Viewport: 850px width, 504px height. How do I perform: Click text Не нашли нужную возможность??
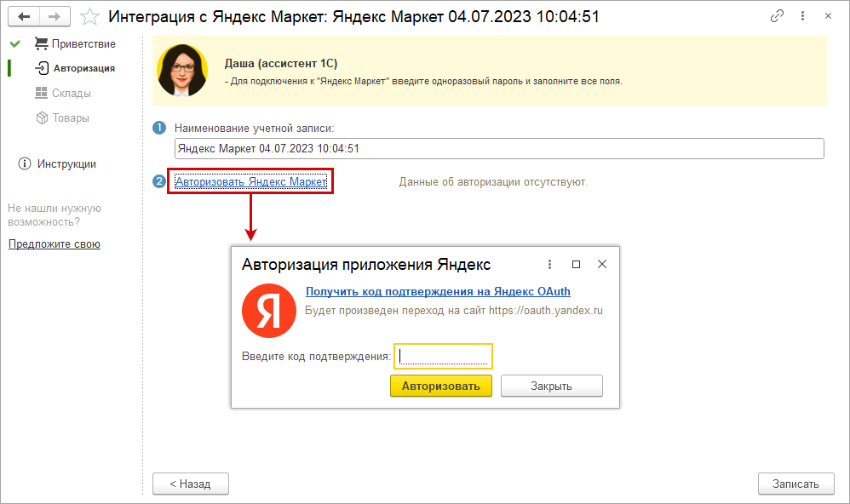[x=55, y=215]
